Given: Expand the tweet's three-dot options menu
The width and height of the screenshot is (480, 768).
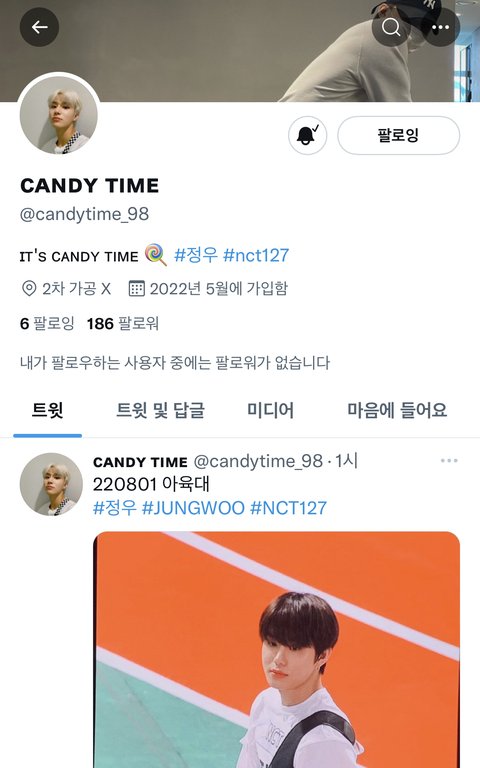Looking at the screenshot, I should [449, 460].
